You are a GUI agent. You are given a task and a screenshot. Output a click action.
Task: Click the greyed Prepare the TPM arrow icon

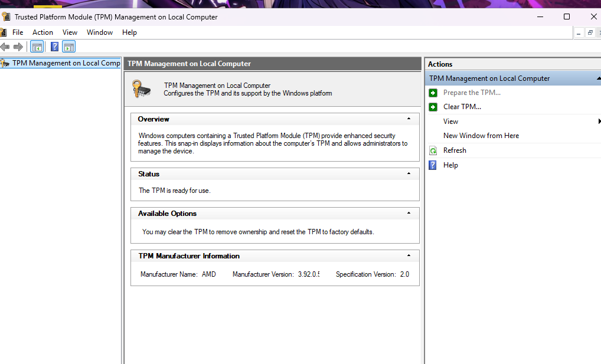point(433,93)
